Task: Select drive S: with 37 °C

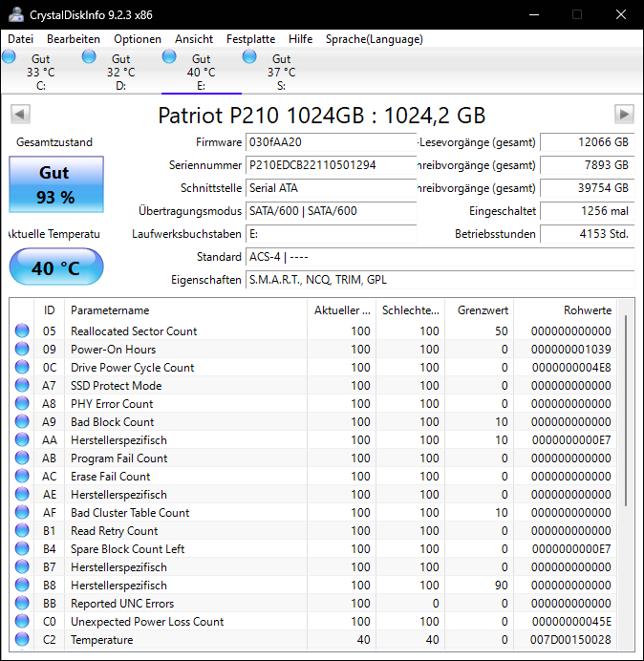Action: click(x=281, y=72)
